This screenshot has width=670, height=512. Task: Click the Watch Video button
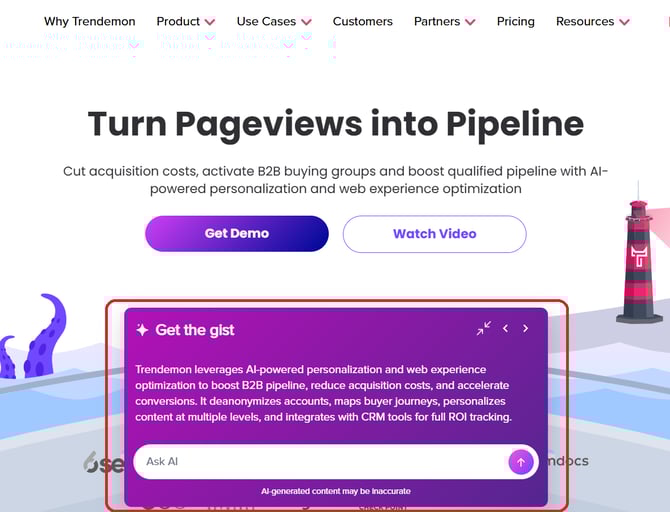(434, 234)
